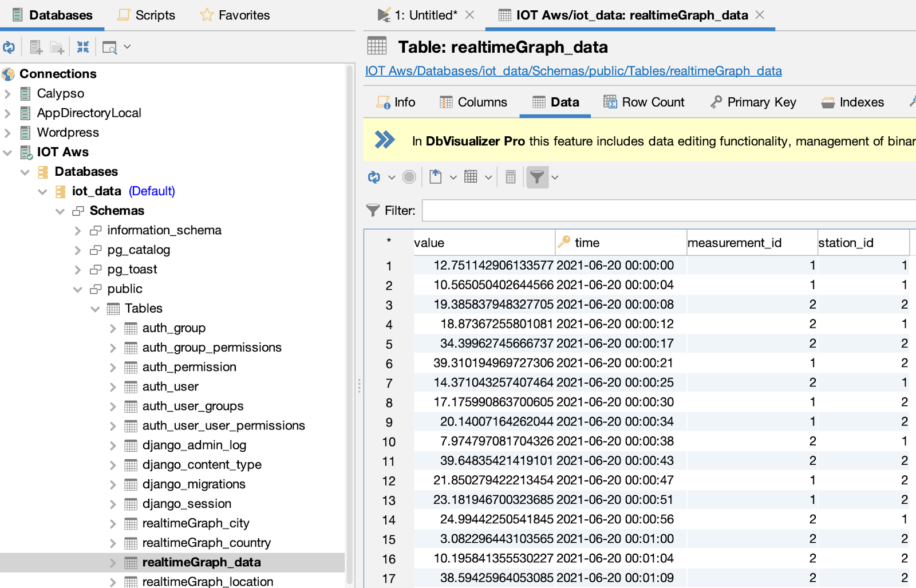Expand the django_session table node
The height and width of the screenshot is (588, 916).
click(113, 504)
